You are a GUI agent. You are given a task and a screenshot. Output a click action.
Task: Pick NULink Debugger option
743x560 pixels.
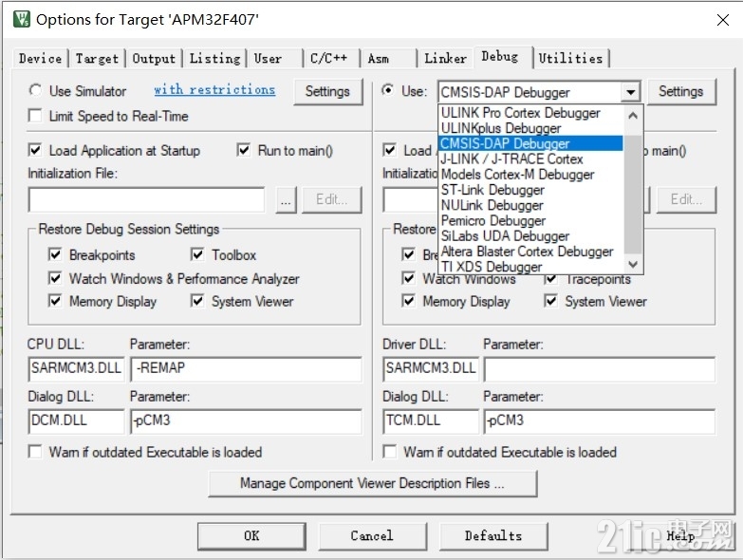click(530, 205)
